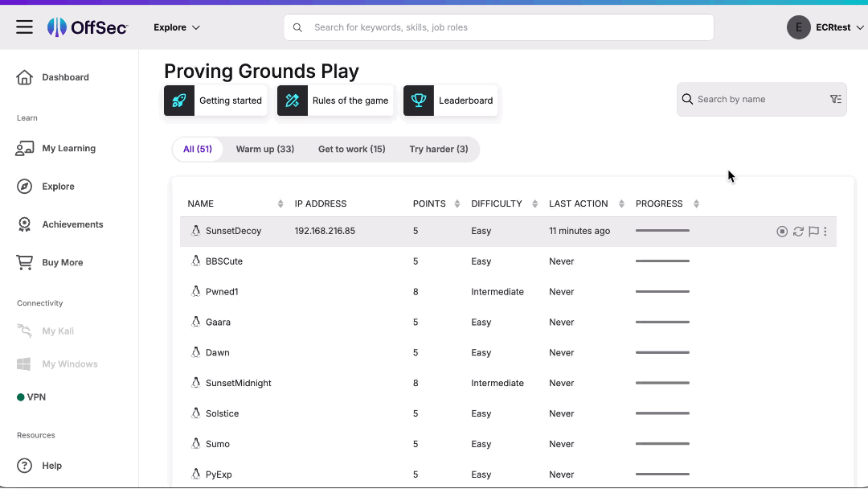
Task: Revert the SunsetDecoy machine with refresh icon
Action: tap(798, 232)
